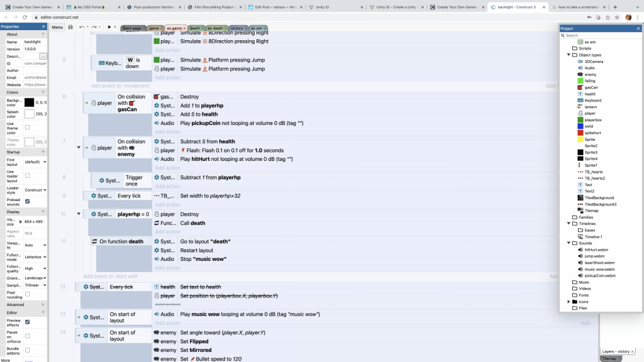Toggle Preview effects checkbox
This screenshot has height=362, width=644.
(28, 322)
